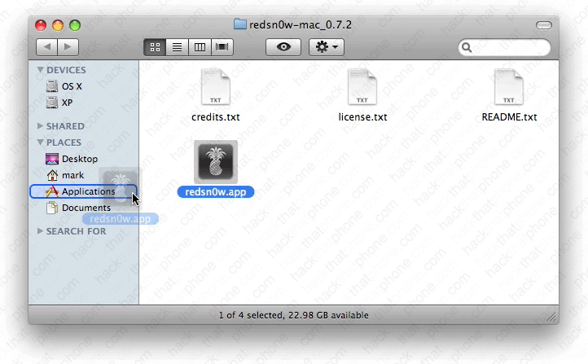
Task: Open mark home folder in sidebar
Action: pos(72,175)
